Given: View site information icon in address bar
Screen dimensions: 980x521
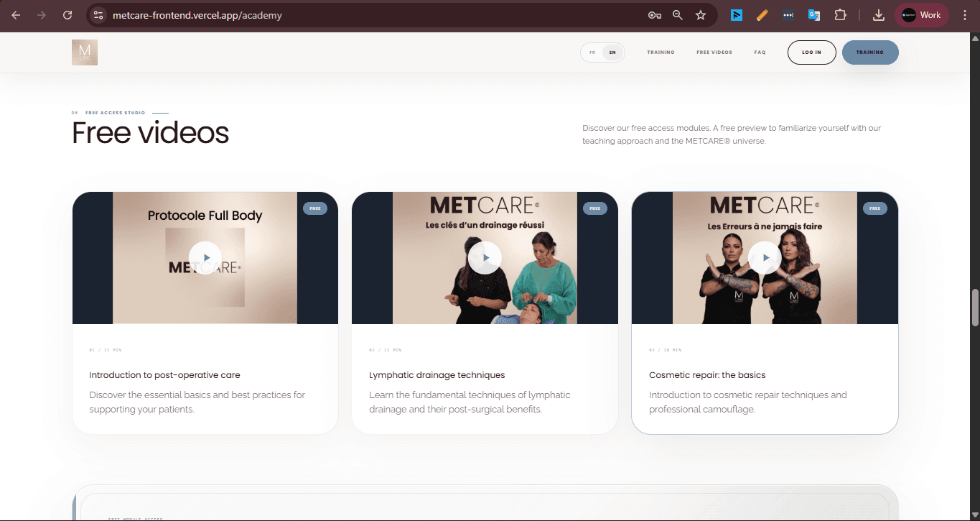Looking at the screenshot, I should pos(99,15).
